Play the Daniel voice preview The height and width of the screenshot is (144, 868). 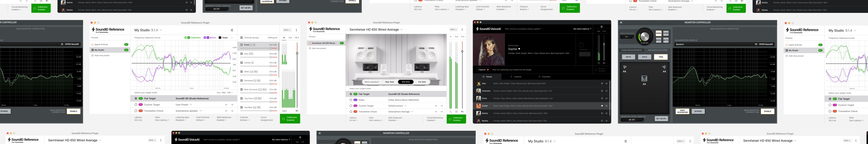(607, 106)
